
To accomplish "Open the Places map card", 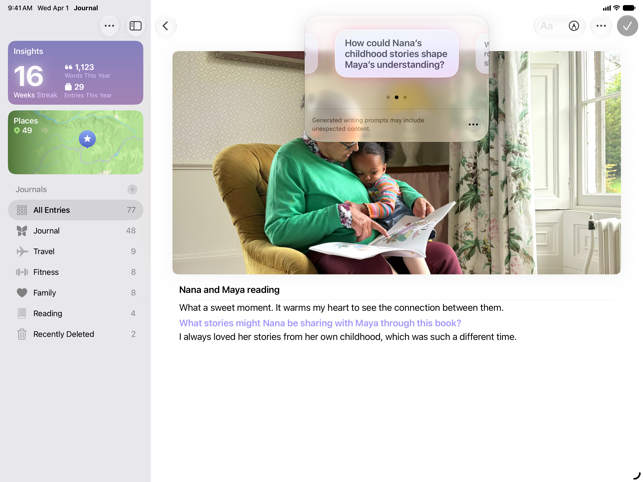I will pos(75,142).
